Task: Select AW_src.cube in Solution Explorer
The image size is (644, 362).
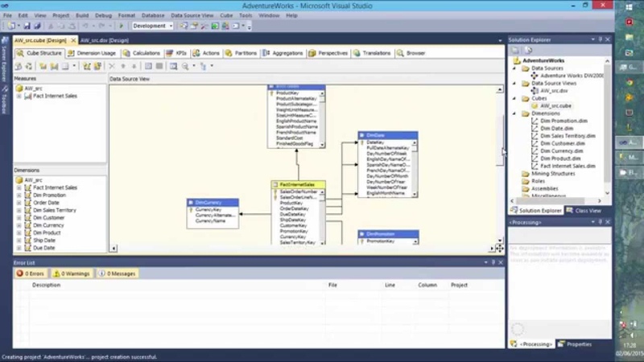Action: pyautogui.click(x=555, y=106)
